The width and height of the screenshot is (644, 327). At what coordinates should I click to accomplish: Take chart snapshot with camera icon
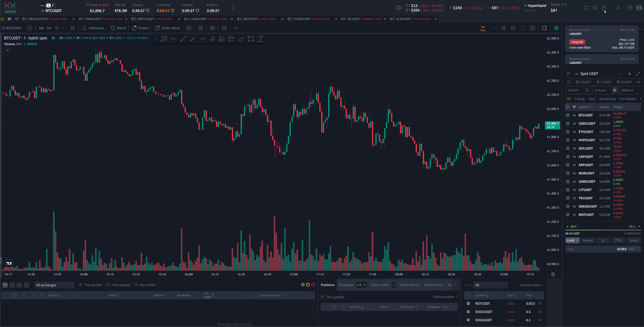coord(532,28)
